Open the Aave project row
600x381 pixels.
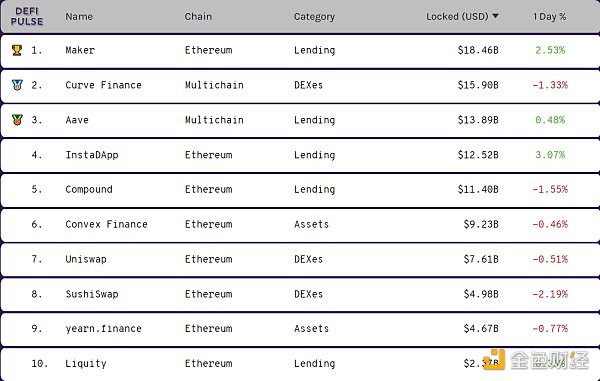point(300,120)
